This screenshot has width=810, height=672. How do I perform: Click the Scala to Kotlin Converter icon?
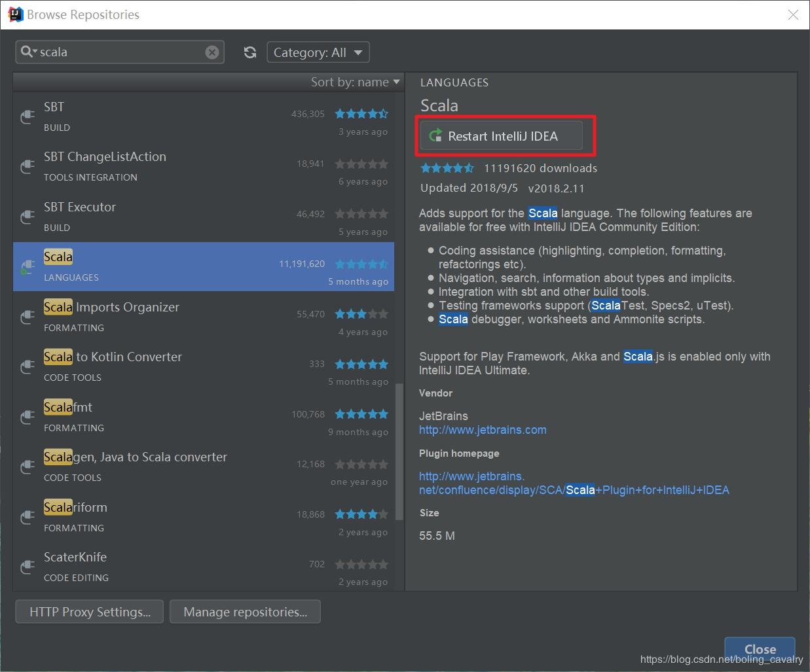(28, 367)
